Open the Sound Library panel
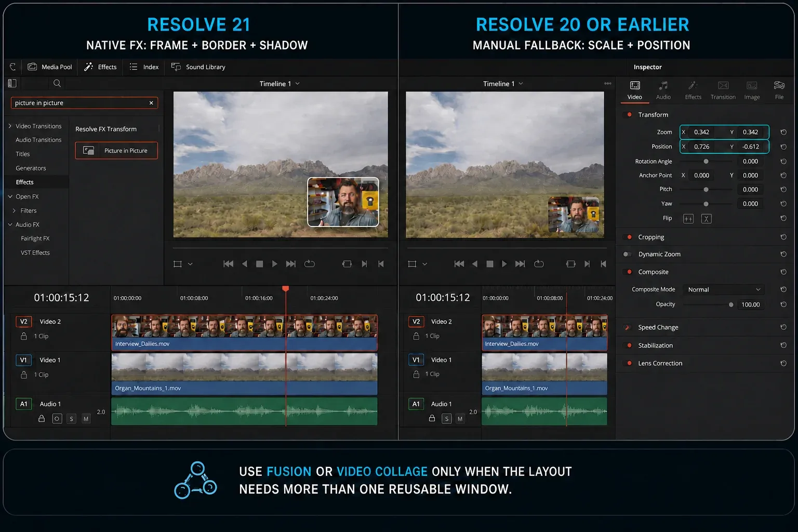The width and height of the screenshot is (798, 532). coord(198,67)
